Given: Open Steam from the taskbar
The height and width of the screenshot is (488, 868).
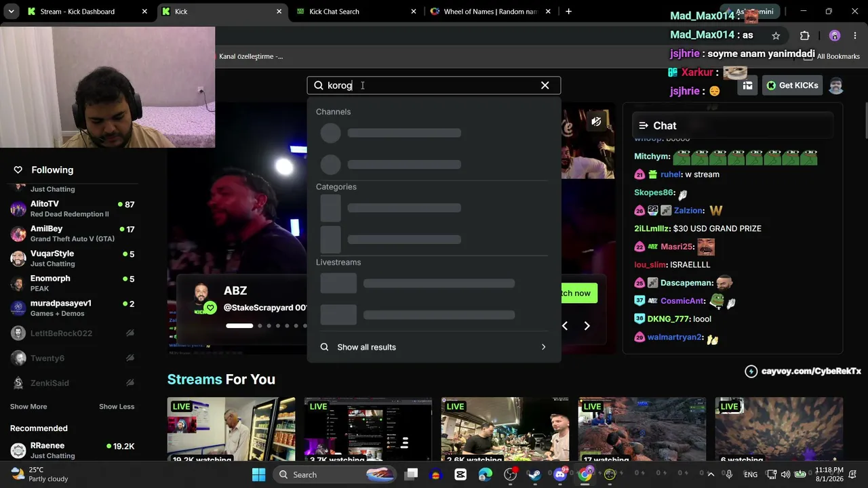Looking at the screenshot, I should [x=535, y=474].
